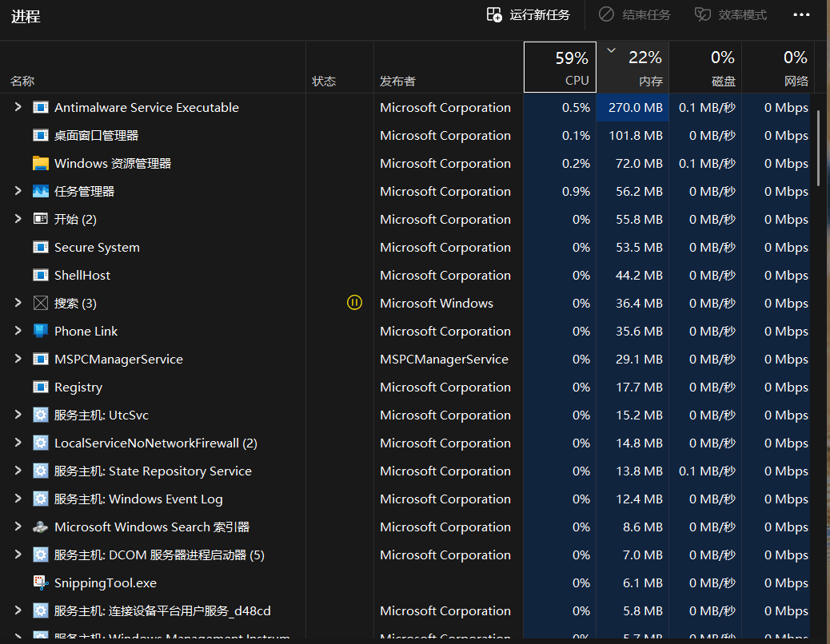830x644 pixels.
Task: Select the 270.0 MB memory cell
Action: (x=633, y=107)
